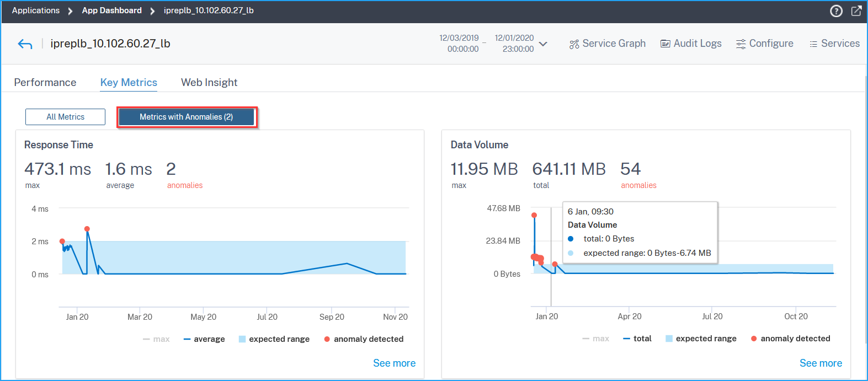Screen dimensions: 868x381
Task: Click the Data Volume anomalies count 54
Action: click(630, 169)
